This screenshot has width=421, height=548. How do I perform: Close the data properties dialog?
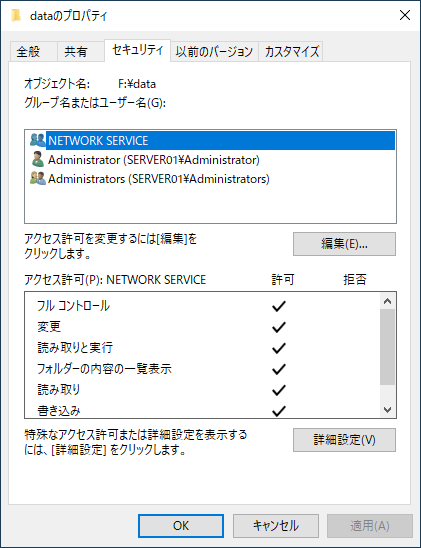405,15
